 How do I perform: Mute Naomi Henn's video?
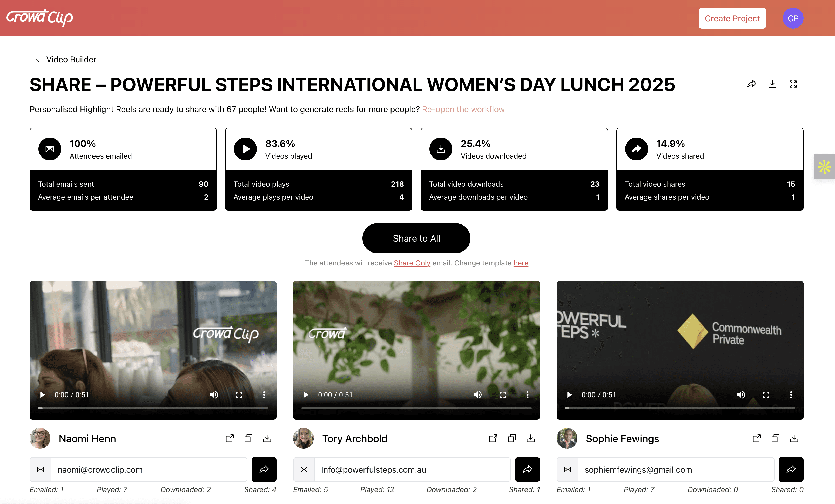[214, 394]
